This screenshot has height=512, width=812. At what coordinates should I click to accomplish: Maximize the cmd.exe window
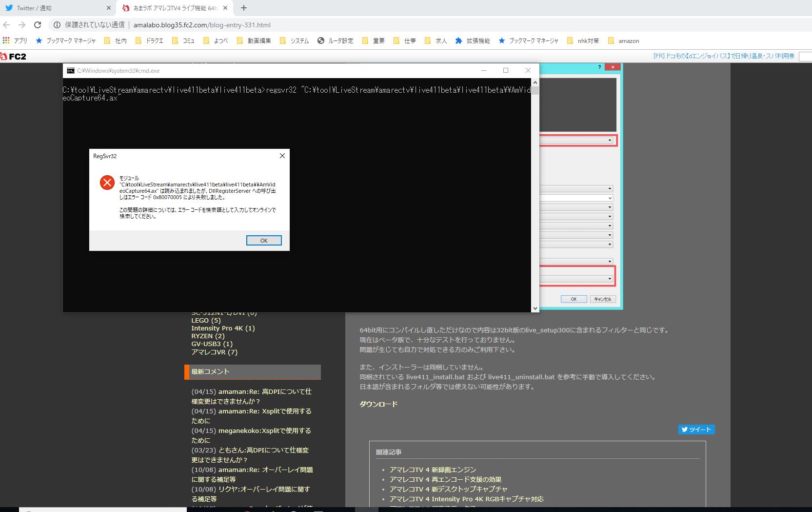pyautogui.click(x=506, y=70)
